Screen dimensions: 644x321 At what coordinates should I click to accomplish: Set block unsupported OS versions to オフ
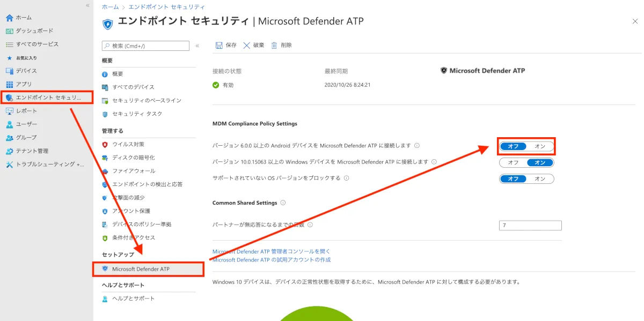click(x=514, y=178)
